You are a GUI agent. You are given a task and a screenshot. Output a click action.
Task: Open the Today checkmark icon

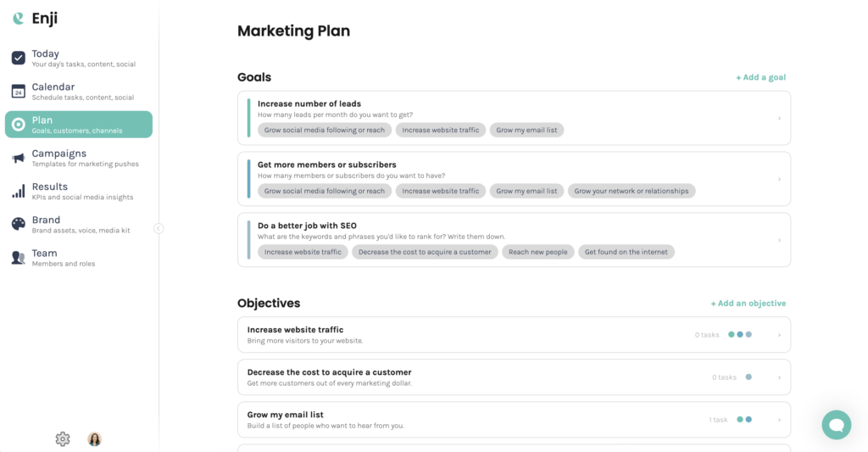tap(19, 59)
